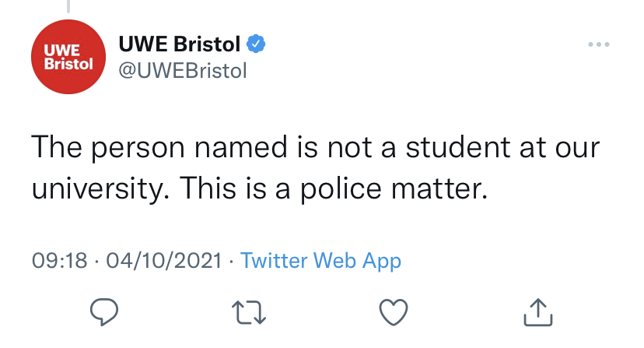Open the UWE Bristol display name

pos(180,44)
